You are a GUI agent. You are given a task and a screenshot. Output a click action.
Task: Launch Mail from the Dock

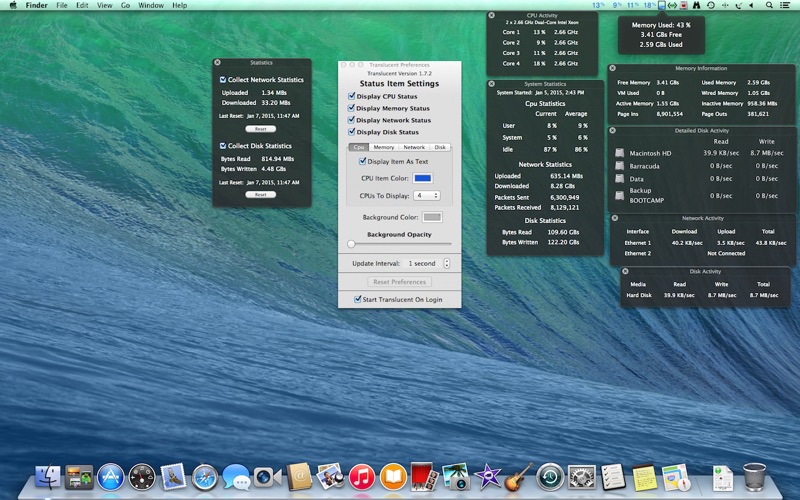coord(173,477)
